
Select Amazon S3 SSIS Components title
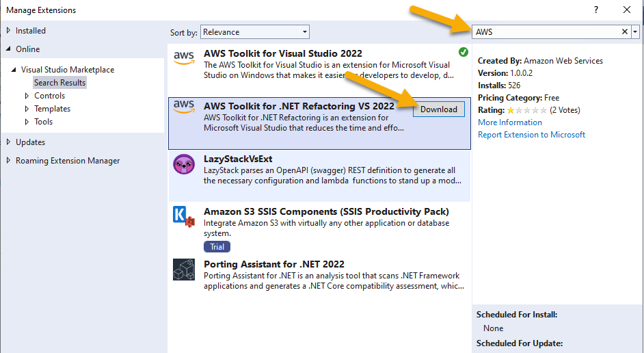327,211
